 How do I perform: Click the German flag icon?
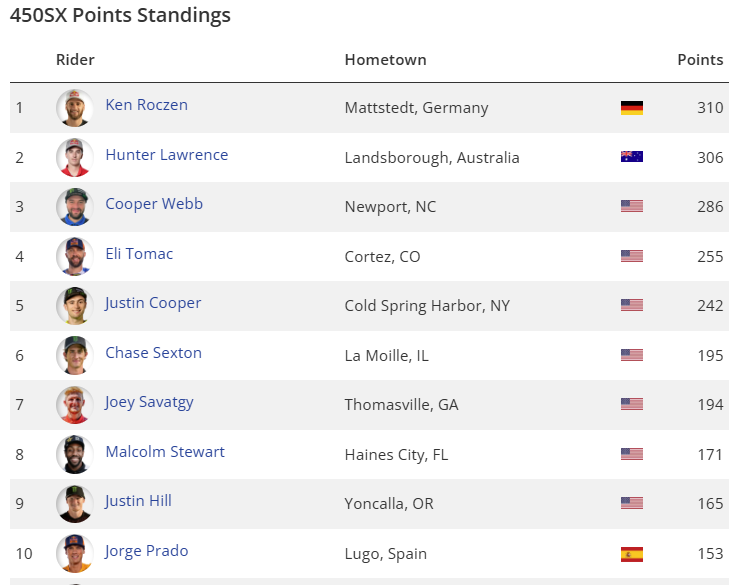(631, 108)
